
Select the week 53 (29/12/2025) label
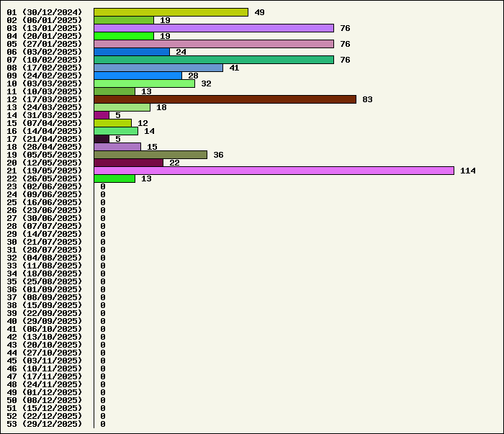(x=45, y=424)
